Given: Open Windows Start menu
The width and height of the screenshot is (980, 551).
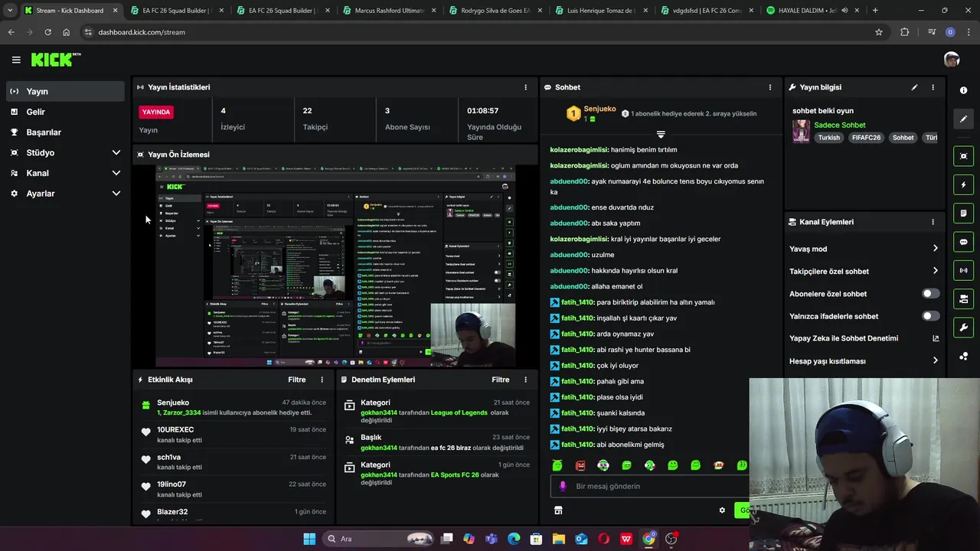Looking at the screenshot, I should click(x=309, y=539).
